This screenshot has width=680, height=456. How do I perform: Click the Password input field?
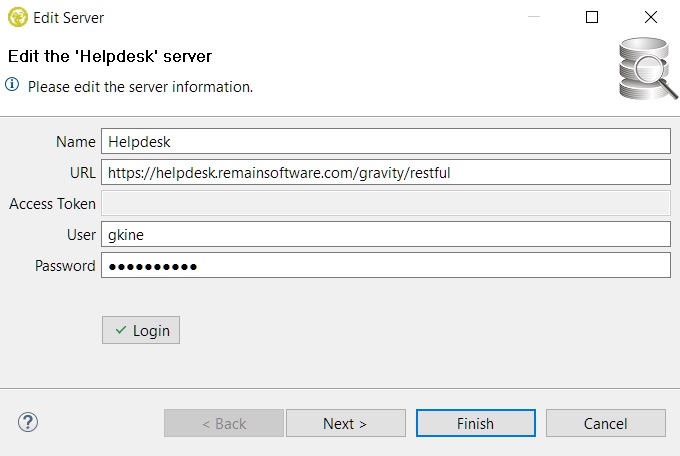[385, 265]
